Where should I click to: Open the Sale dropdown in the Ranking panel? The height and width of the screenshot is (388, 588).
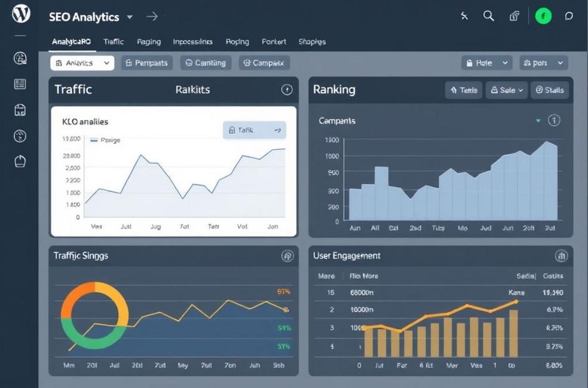[506, 90]
